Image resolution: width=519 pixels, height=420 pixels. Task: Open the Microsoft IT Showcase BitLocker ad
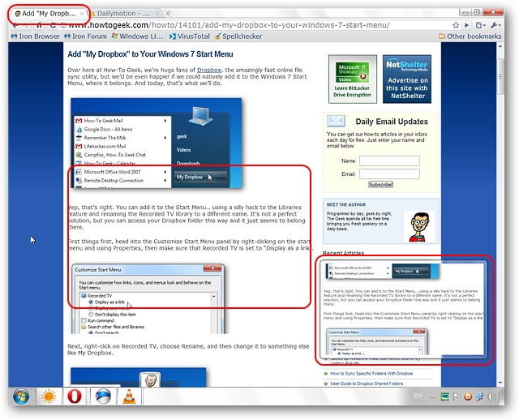tap(353, 79)
